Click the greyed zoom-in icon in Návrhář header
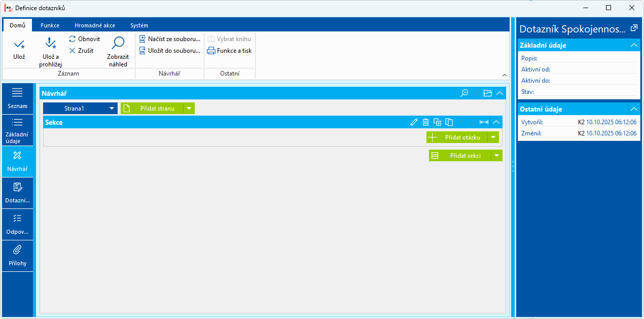Screen dimensions: 644x319 (476, 93)
